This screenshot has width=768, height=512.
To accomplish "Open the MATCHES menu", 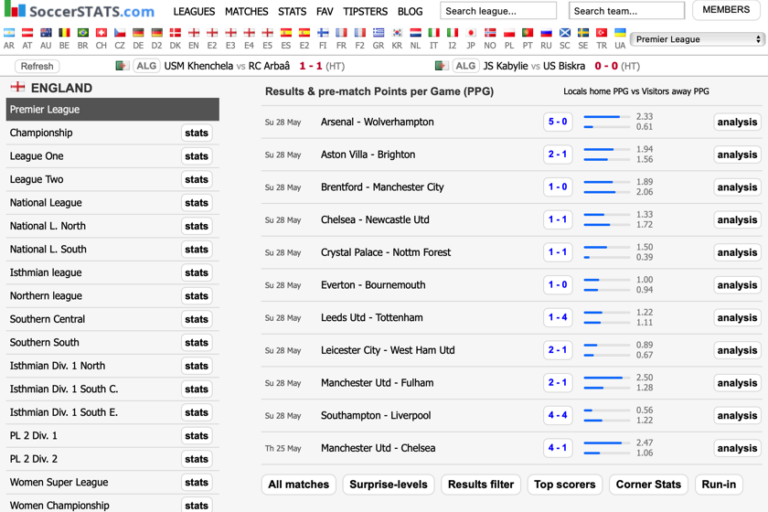I will 246,11.
